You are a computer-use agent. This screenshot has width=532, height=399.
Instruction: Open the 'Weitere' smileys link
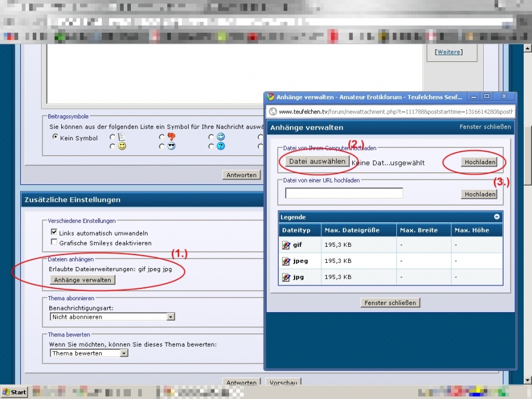pos(449,52)
